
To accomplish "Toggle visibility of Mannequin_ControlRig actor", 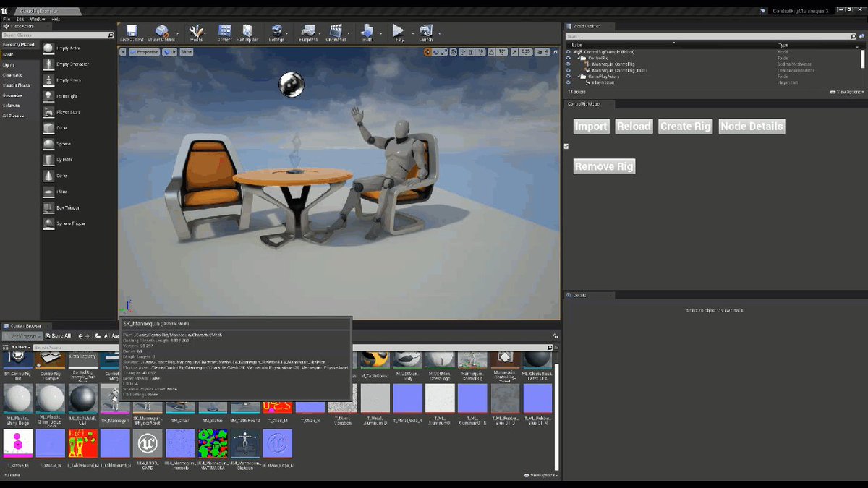I will coord(569,64).
